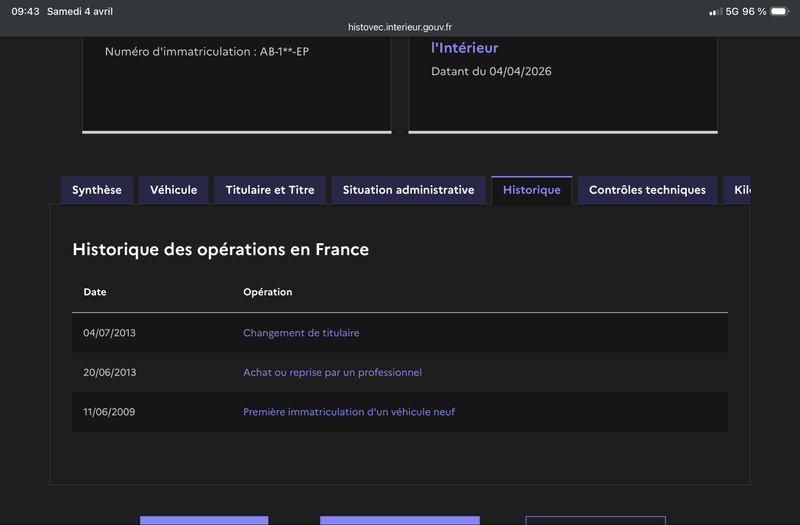
Task: Select Première immatriculation d'un véhicule neuf
Action: point(349,412)
